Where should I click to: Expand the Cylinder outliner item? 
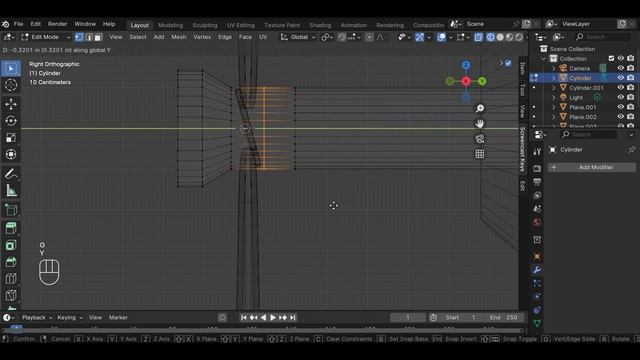tap(554, 78)
